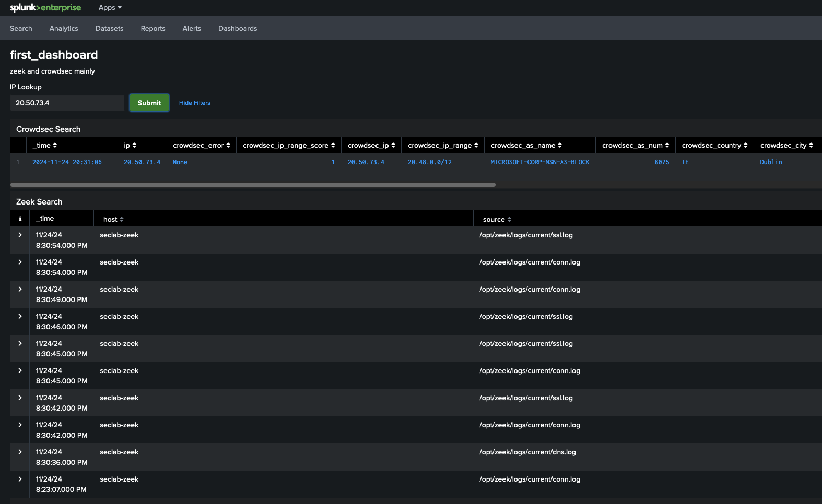822x504 pixels.
Task: Open the Dashboards tab
Action: point(238,28)
